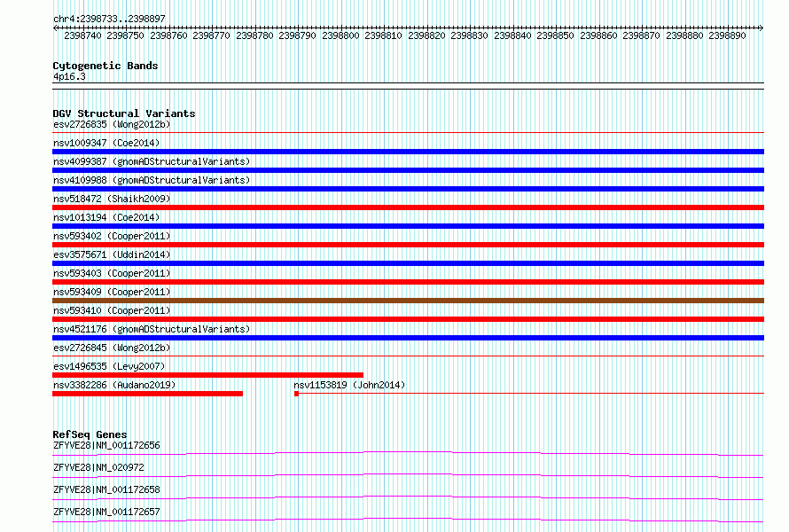Click ruler position 2398760
789x532 pixels.
coord(168,35)
